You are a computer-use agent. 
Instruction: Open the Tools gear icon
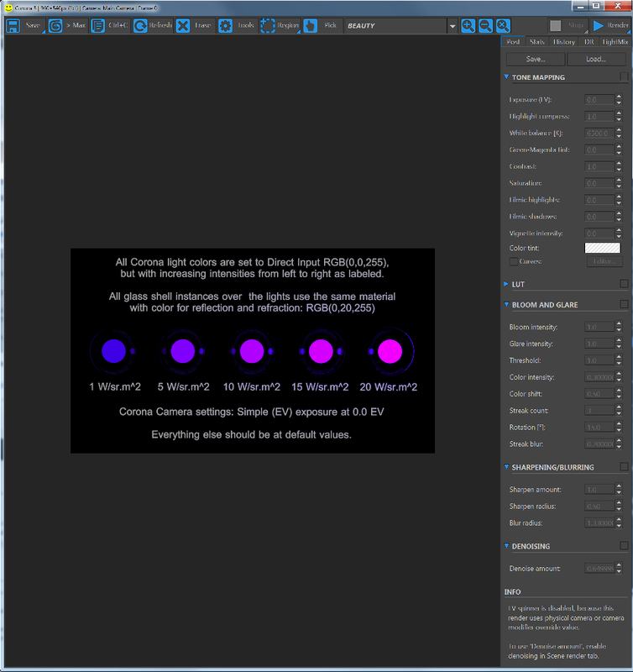(x=225, y=26)
